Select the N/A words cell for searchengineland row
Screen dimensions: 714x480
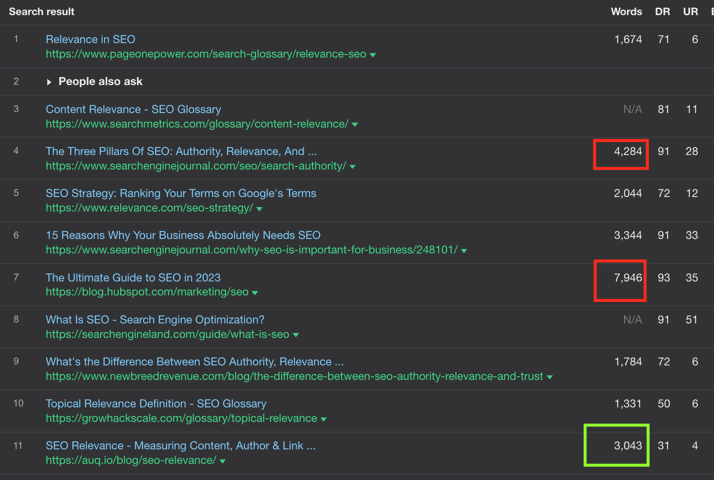(632, 320)
